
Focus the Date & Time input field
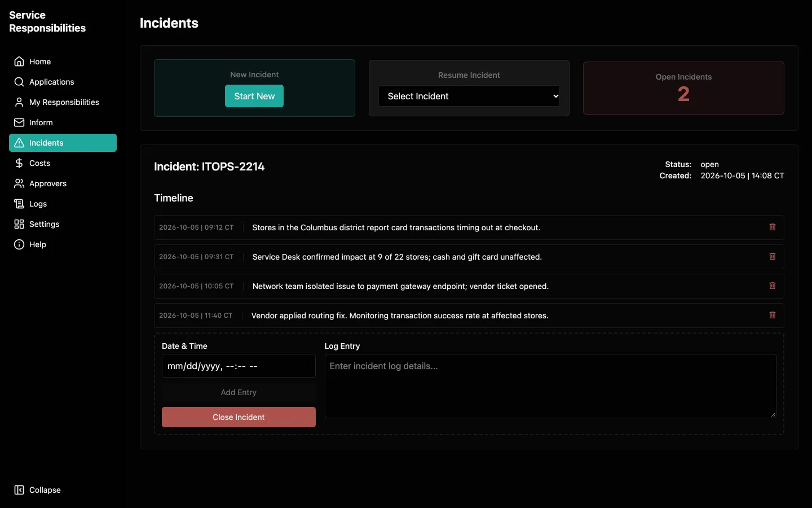point(239,366)
